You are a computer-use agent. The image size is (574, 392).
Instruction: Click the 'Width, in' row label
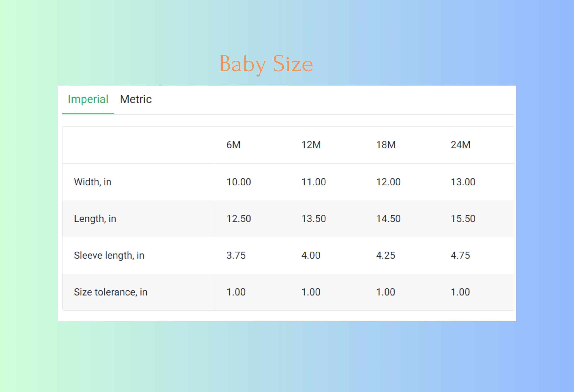click(93, 182)
